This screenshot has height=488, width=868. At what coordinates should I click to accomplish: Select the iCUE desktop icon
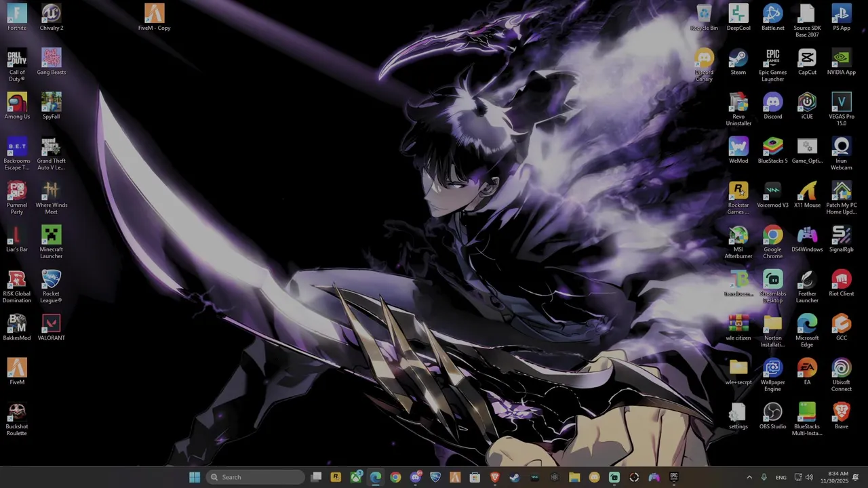(x=807, y=106)
